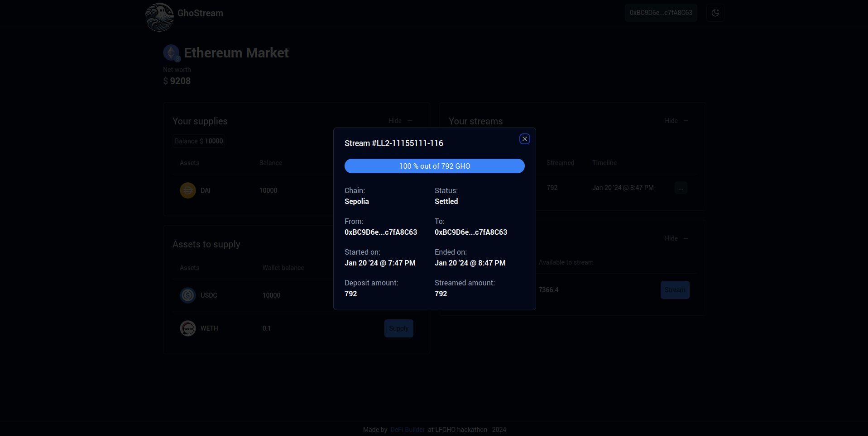
Task: Select the Stream #LL2-11155111-116 dialog title
Action: click(x=394, y=143)
